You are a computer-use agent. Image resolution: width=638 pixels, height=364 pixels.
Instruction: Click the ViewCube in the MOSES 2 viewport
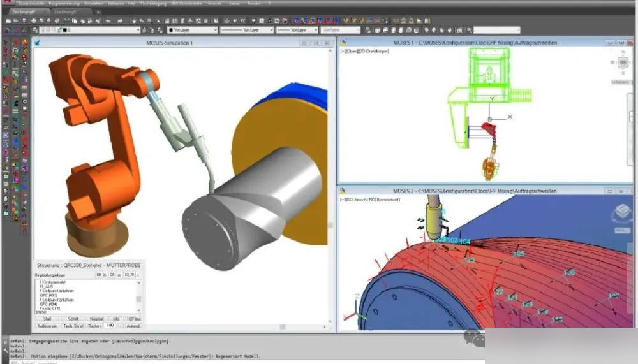[x=622, y=212]
